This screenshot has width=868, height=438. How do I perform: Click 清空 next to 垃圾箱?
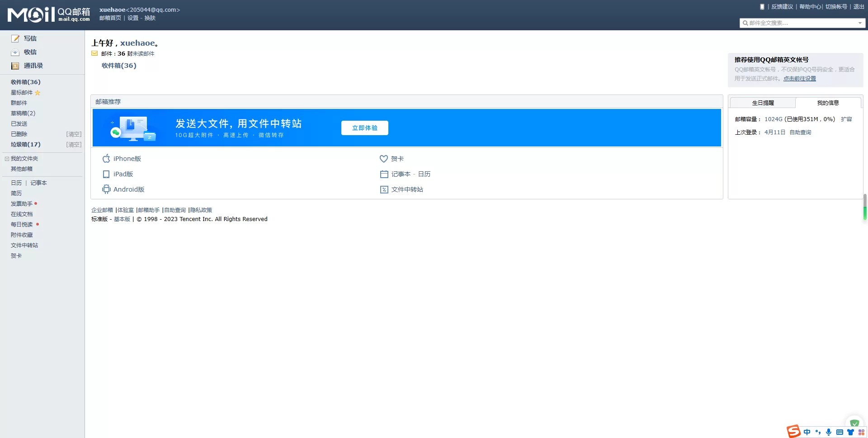74,145
